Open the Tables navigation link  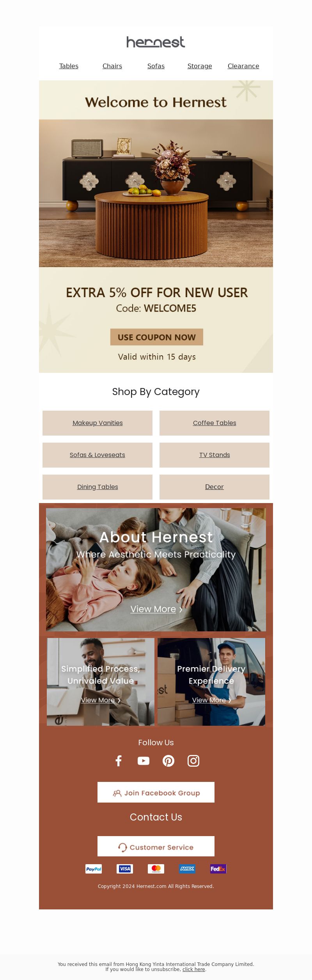[x=69, y=66]
